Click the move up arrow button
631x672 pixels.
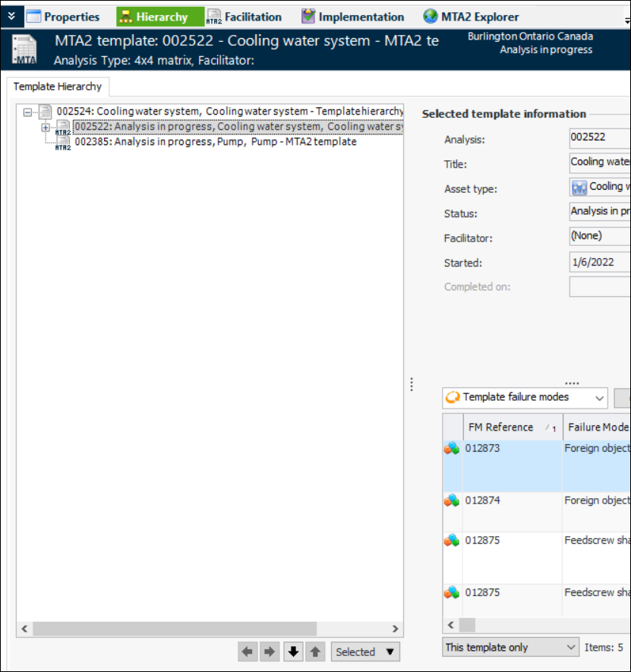click(316, 651)
